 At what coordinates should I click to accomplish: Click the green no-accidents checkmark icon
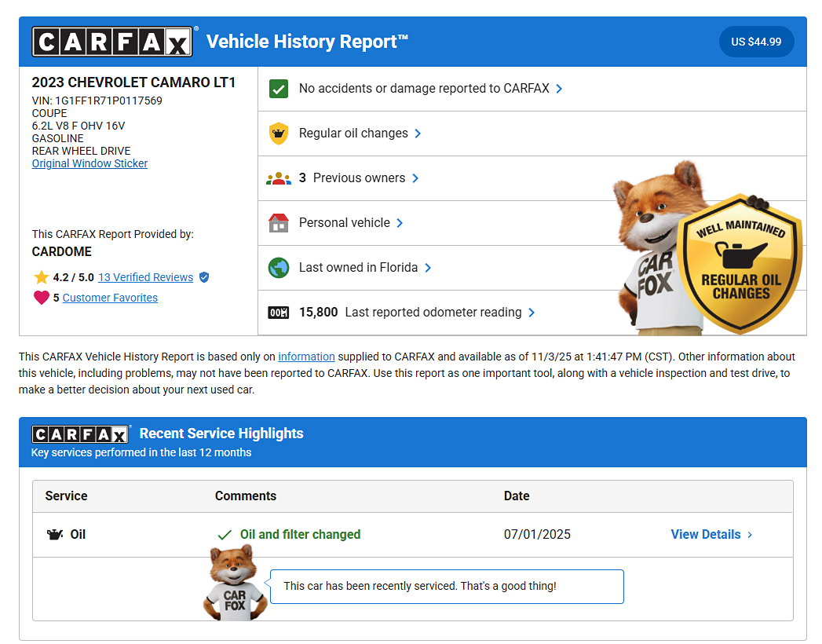[x=278, y=89]
